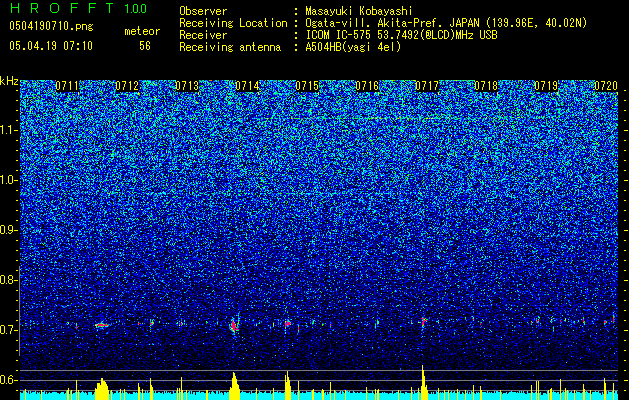Click the 0714 time marker
This screenshot has width=629, height=400.
(247, 86)
